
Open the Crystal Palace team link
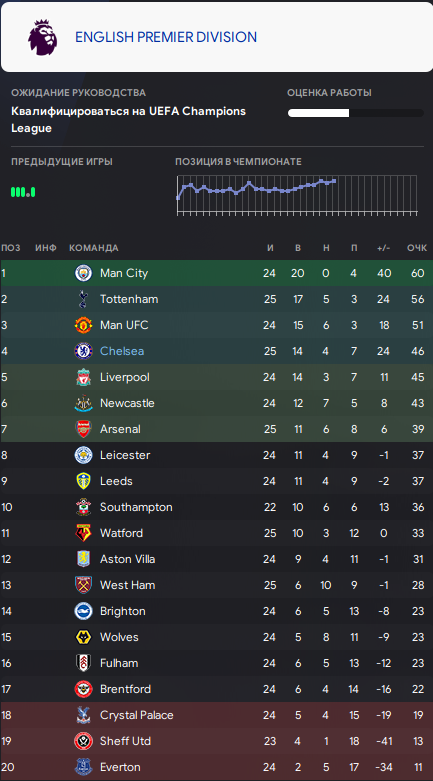tap(137, 715)
